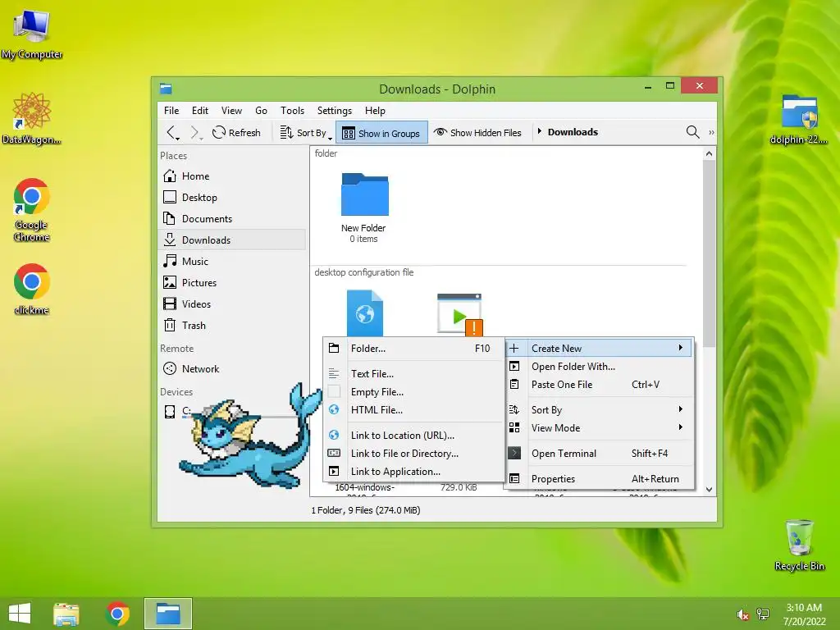Viewport: 840px width, 630px height.
Task: Toggle Show in Groups
Action: click(381, 133)
